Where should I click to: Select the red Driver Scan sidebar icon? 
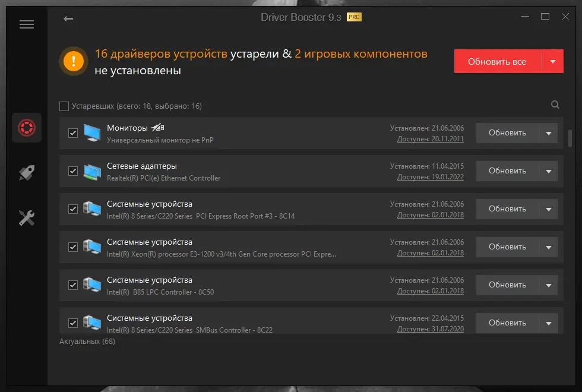pos(27,128)
